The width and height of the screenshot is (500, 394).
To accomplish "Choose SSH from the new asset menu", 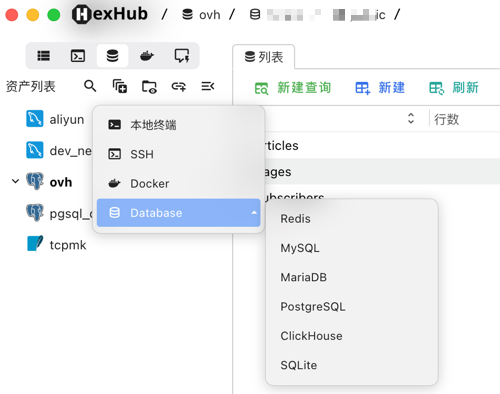I will [x=178, y=154].
